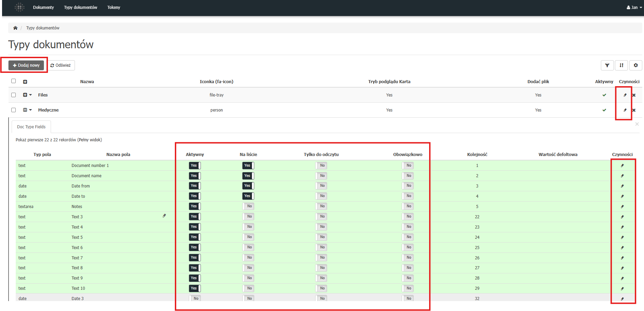Click the filter icon button
644x311 pixels.
pyautogui.click(x=607, y=65)
